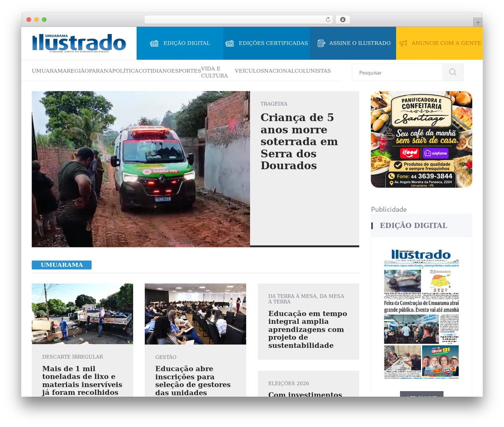Click the Umuarama Ilustrado logo
The height and width of the screenshot is (427, 504).
(x=79, y=43)
